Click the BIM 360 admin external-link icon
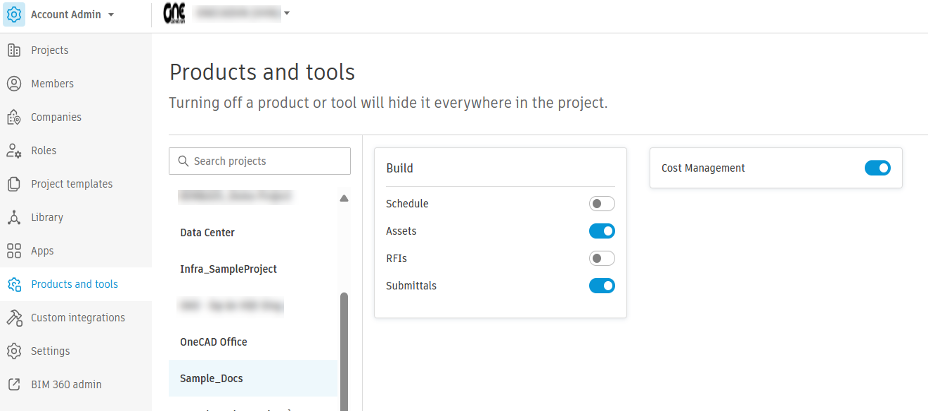This screenshot has width=928, height=412. pos(14,385)
